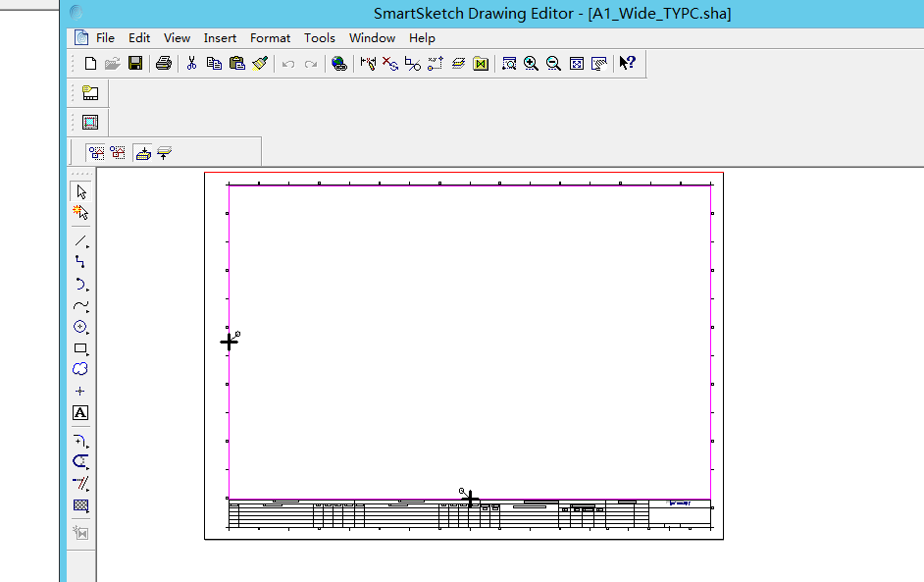924x582 pixels.
Task: Open the Arc tool flyout
Action: click(x=80, y=284)
